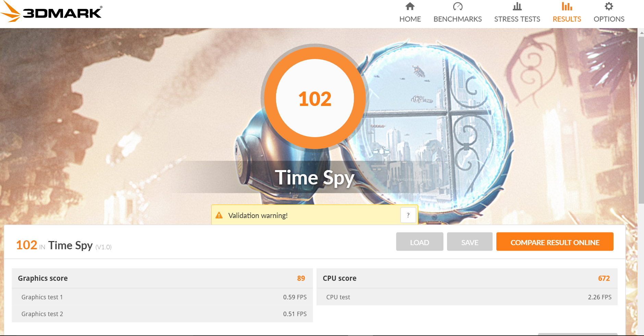Viewport: 644px width, 336px height.
Task: Click the 'CPU test' row label
Action: click(338, 297)
